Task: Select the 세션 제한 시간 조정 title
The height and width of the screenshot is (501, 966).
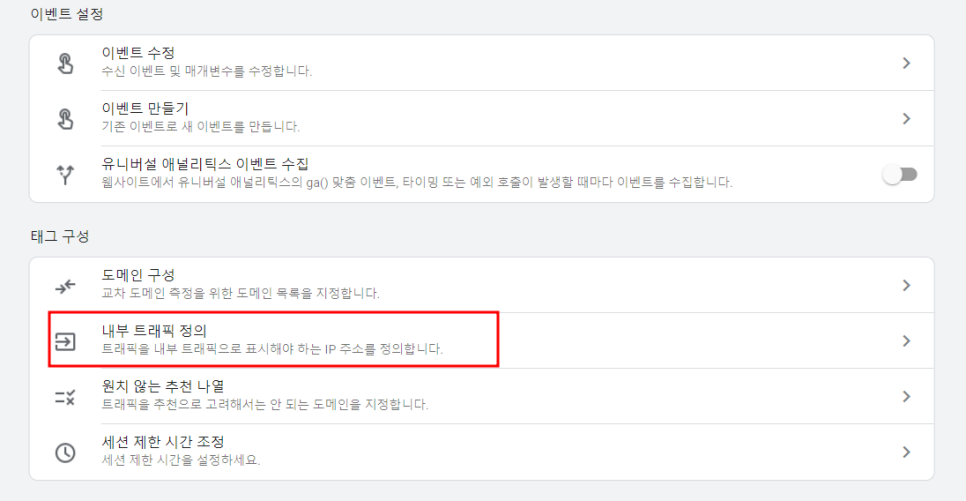Action: point(163,442)
